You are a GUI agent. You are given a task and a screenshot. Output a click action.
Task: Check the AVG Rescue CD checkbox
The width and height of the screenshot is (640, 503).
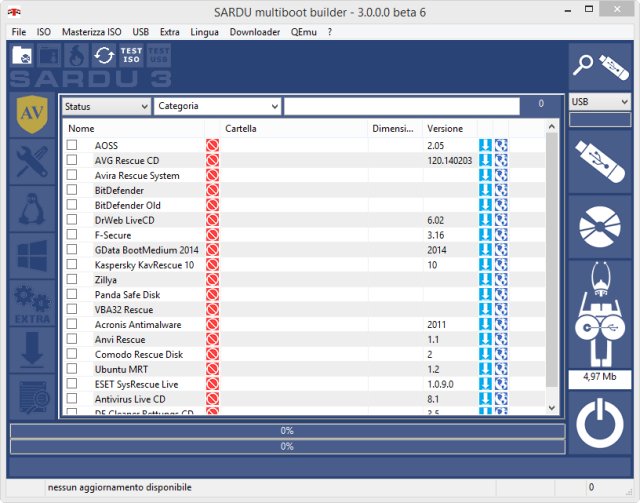pos(72,160)
